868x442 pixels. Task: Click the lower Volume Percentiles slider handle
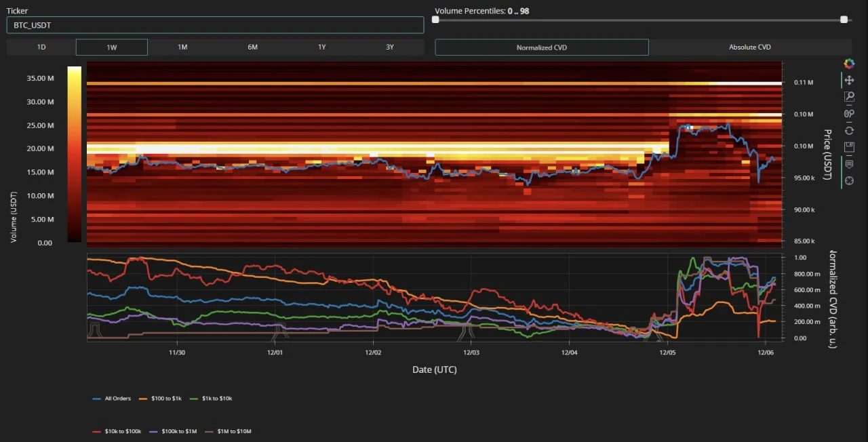pyautogui.click(x=435, y=20)
